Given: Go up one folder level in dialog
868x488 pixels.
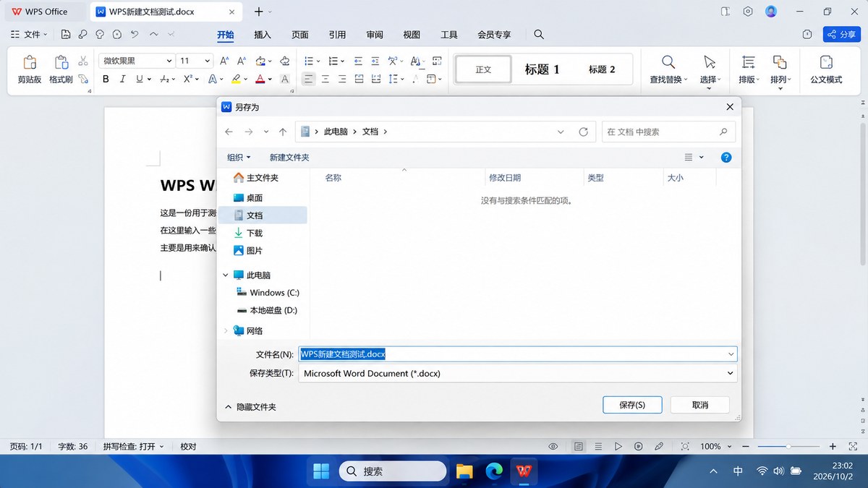Looking at the screenshot, I should click(x=283, y=132).
